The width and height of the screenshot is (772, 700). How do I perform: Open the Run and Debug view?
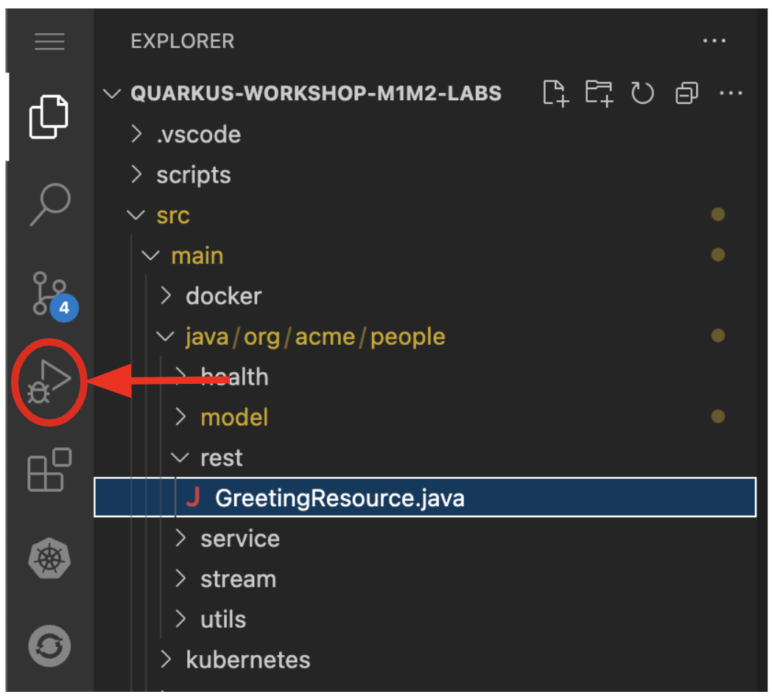[49, 382]
